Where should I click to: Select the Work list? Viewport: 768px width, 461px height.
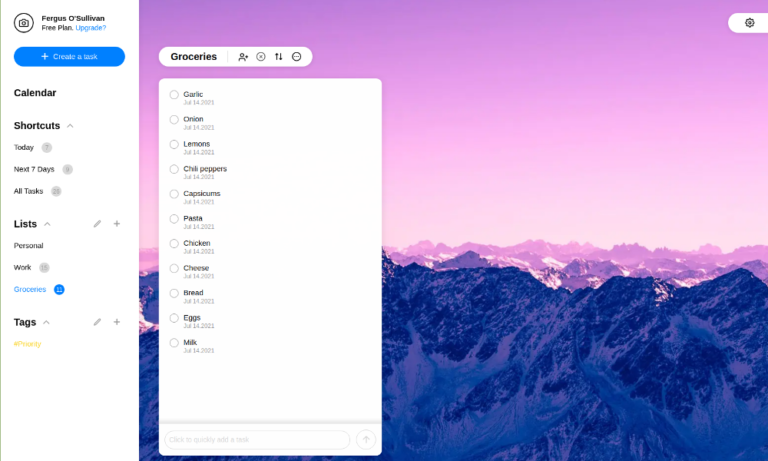[x=22, y=267]
